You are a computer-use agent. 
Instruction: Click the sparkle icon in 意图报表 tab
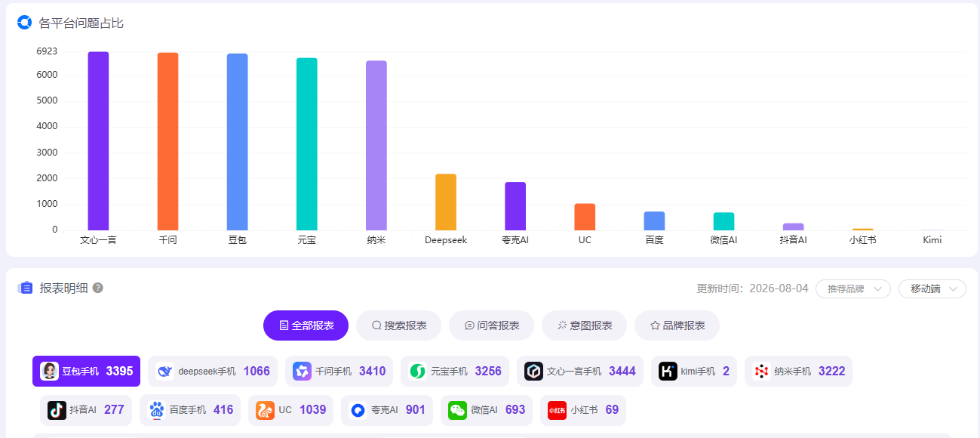click(x=562, y=325)
